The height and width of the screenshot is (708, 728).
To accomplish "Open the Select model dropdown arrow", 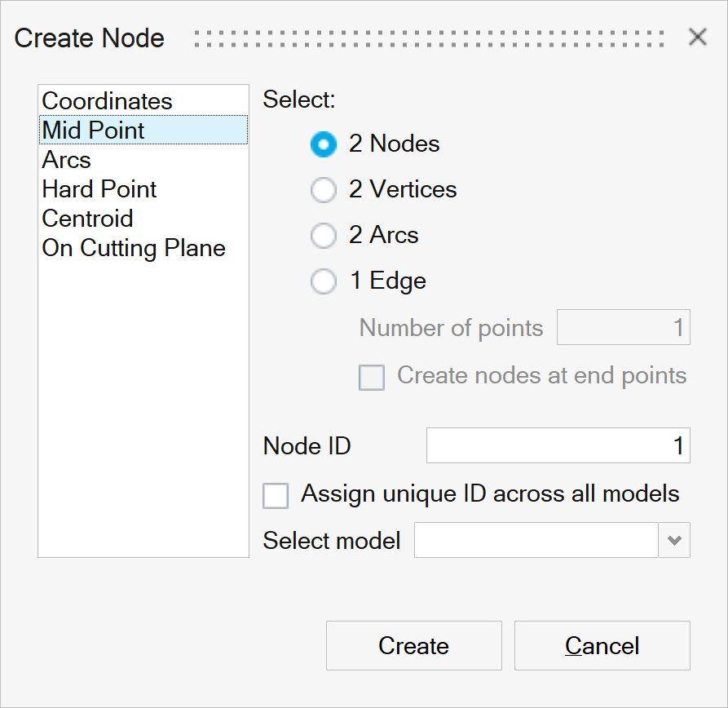I will [674, 541].
